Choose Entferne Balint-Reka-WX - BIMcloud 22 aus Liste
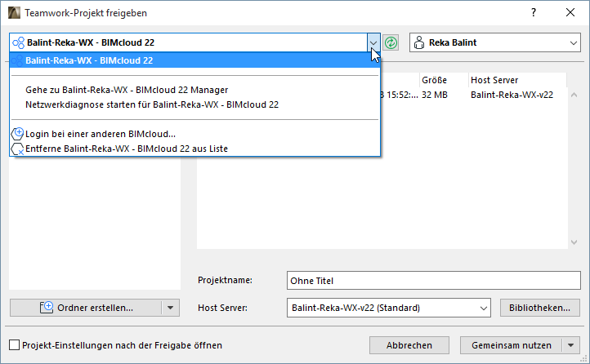590x364 pixels. click(x=195, y=149)
